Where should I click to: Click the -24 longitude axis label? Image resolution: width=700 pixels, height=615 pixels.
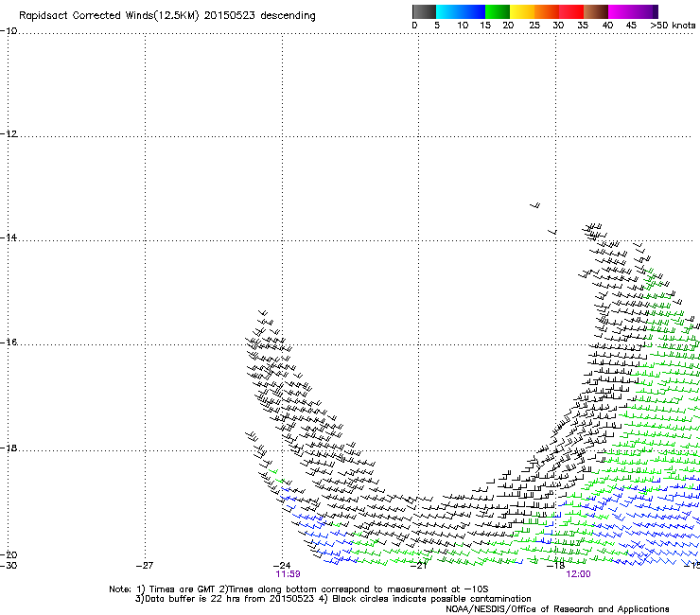point(282,566)
